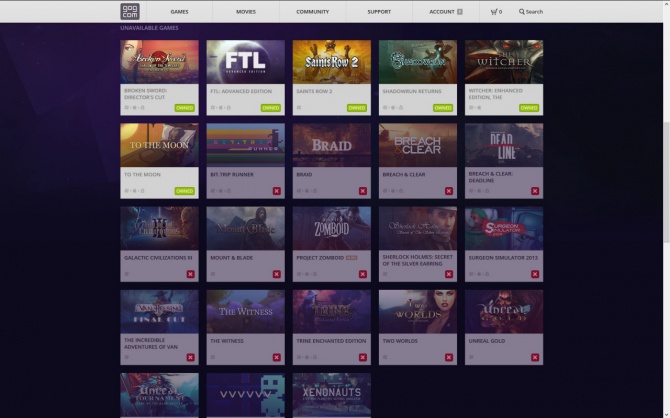The height and width of the screenshot is (418, 670).
Task: Open The Witcher Enhanced Edition cover
Action: [504, 62]
